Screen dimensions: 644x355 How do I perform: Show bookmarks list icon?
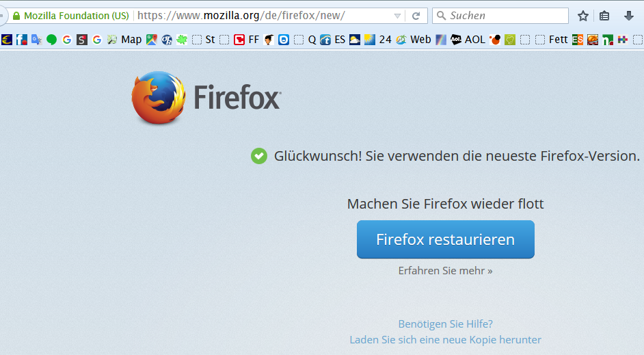(604, 16)
